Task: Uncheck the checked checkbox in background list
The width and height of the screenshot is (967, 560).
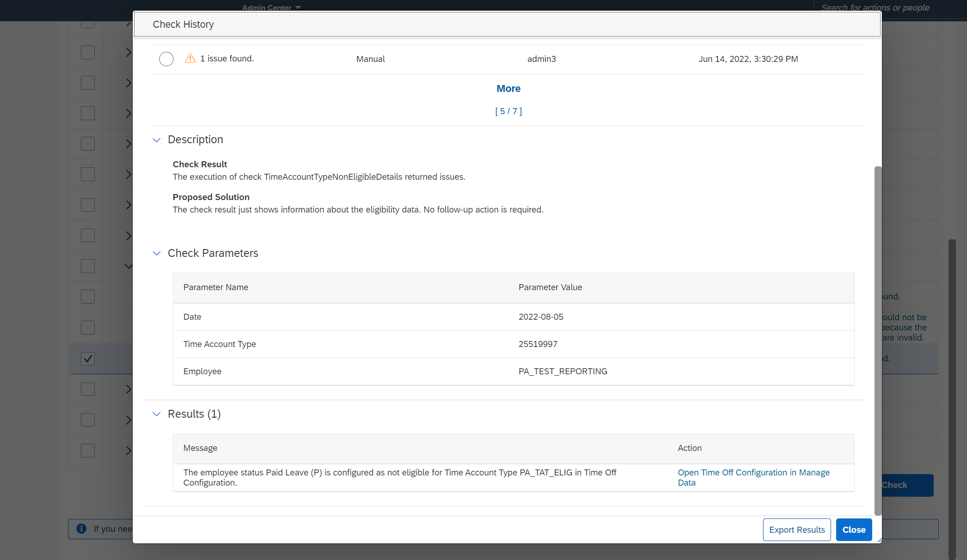Action: click(88, 359)
